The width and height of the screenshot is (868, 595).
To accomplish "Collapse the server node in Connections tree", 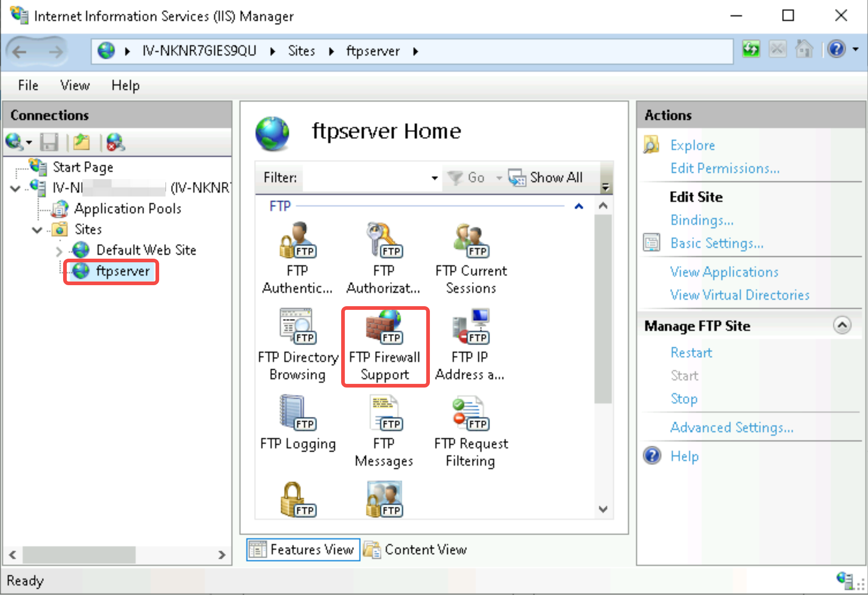I will [x=16, y=188].
